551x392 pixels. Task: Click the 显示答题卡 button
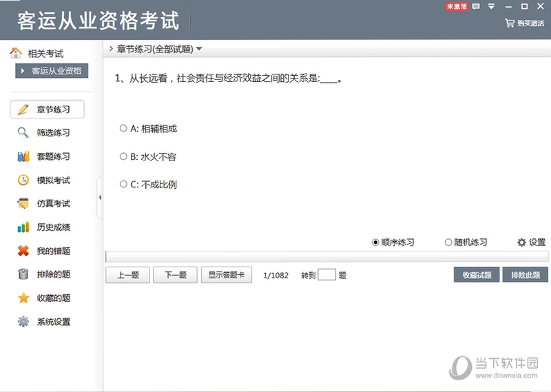pos(227,275)
